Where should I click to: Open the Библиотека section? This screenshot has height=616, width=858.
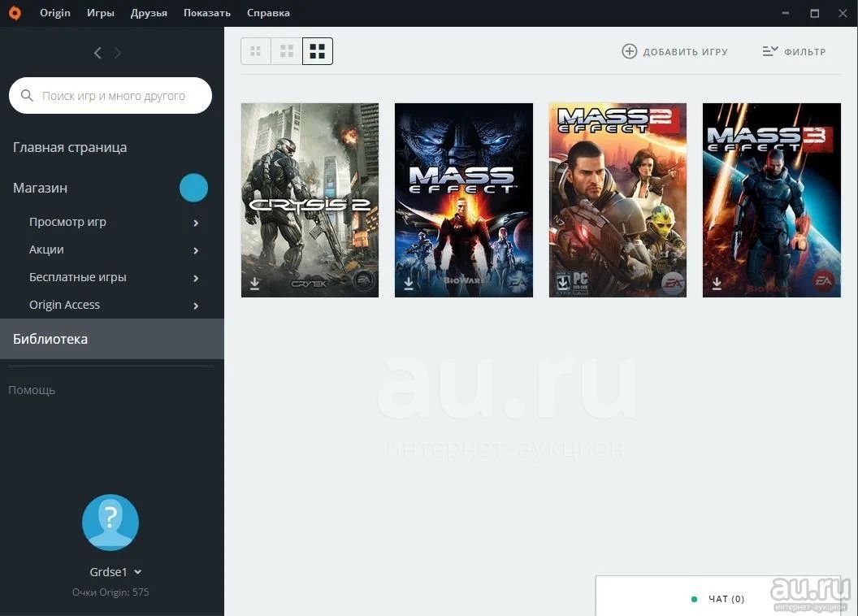point(112,339)
